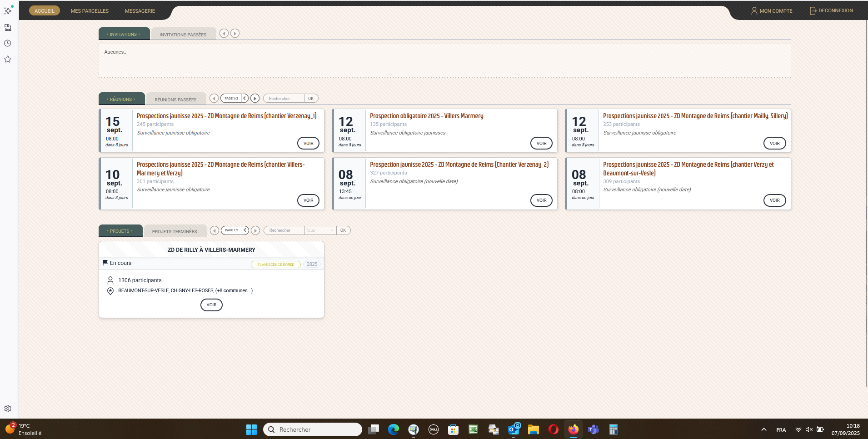
Task: Click the Réunions search input field
Action: coord(284,99)
